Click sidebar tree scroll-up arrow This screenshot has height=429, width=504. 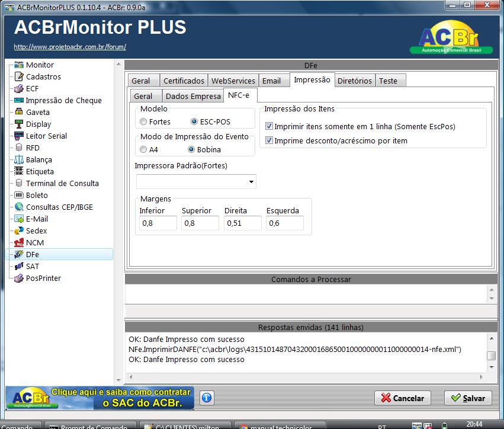pos(118,64)
